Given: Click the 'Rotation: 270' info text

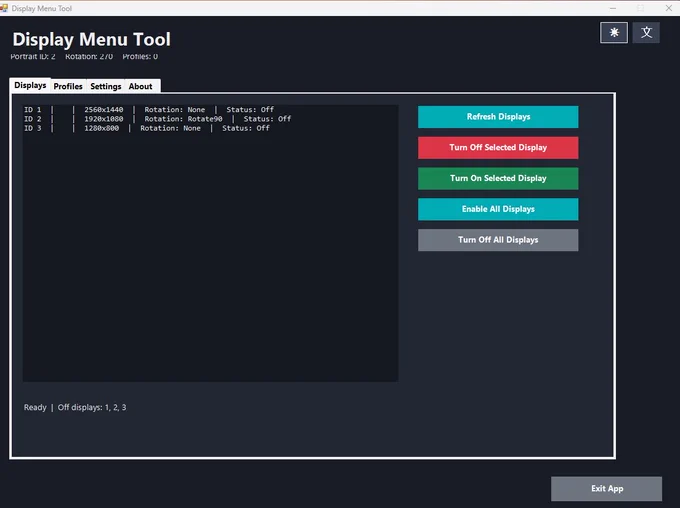Looking at the screenshot, I should (89, 56).
